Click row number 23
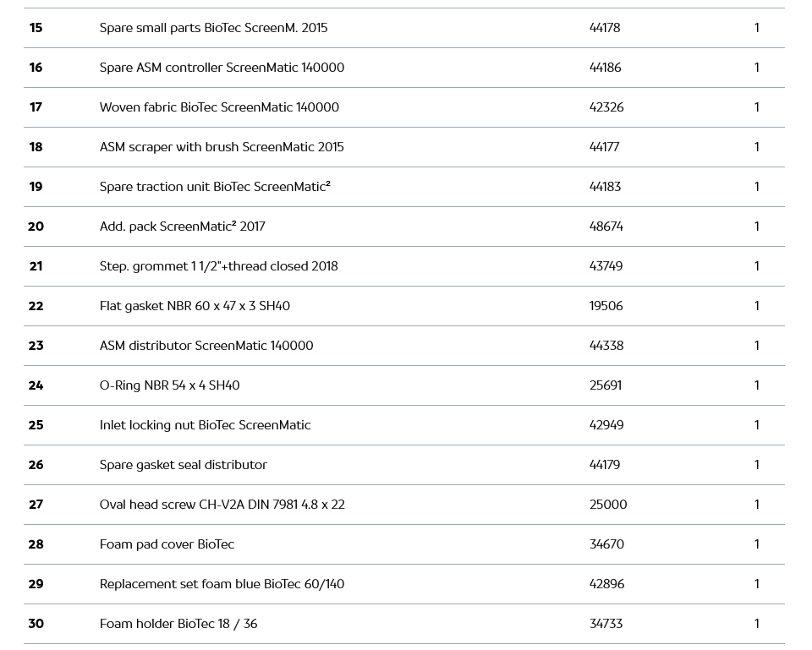 (36, 346)
